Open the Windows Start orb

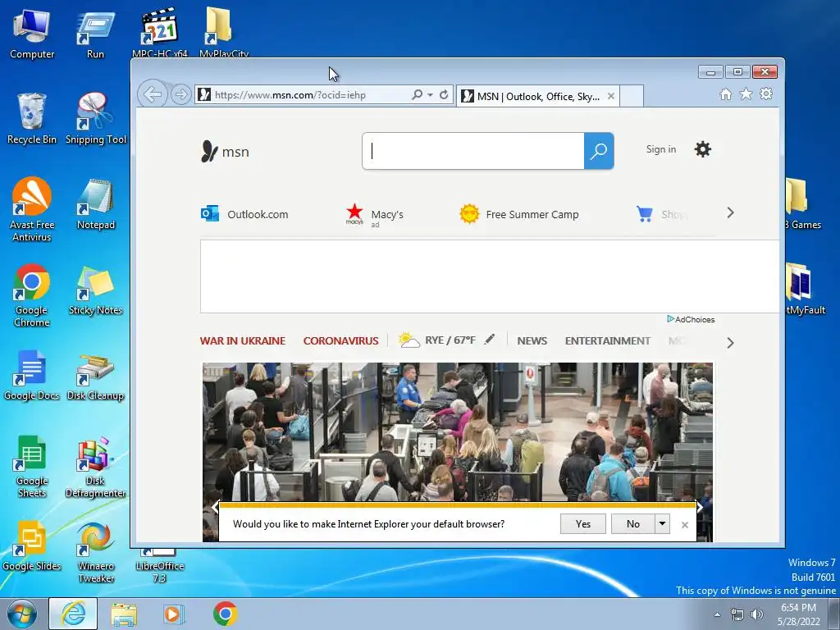coord(21,614)
